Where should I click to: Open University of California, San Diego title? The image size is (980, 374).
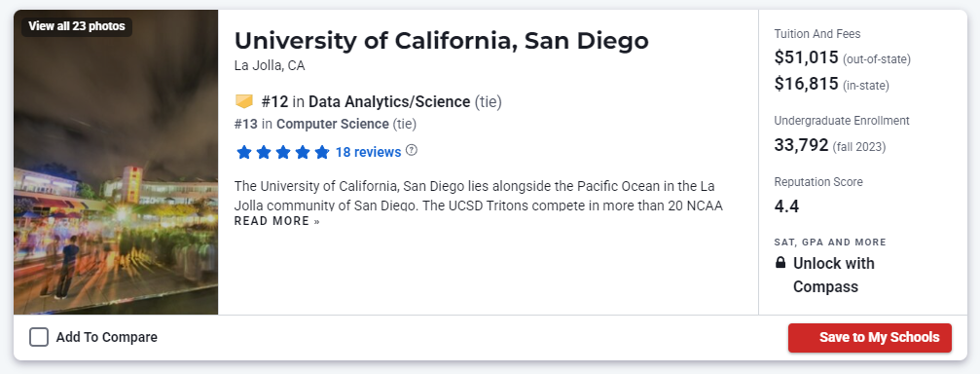click(x=441, y=41)
